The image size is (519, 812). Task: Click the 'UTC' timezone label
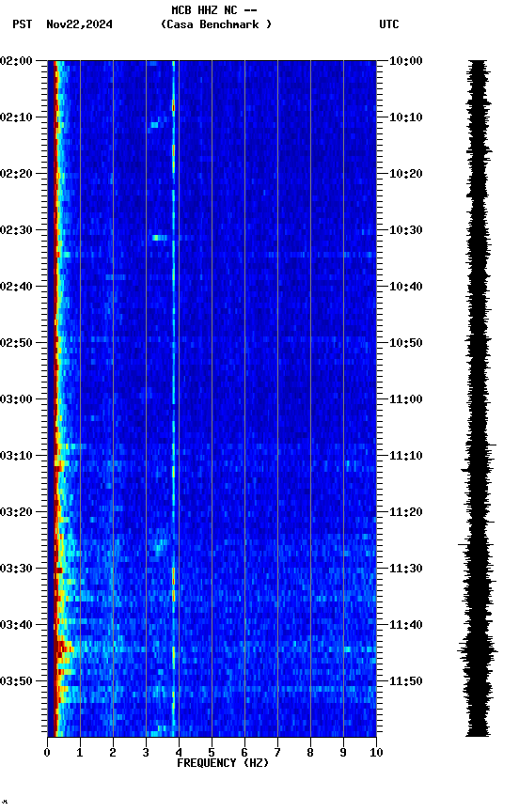(x=389, y=24)
